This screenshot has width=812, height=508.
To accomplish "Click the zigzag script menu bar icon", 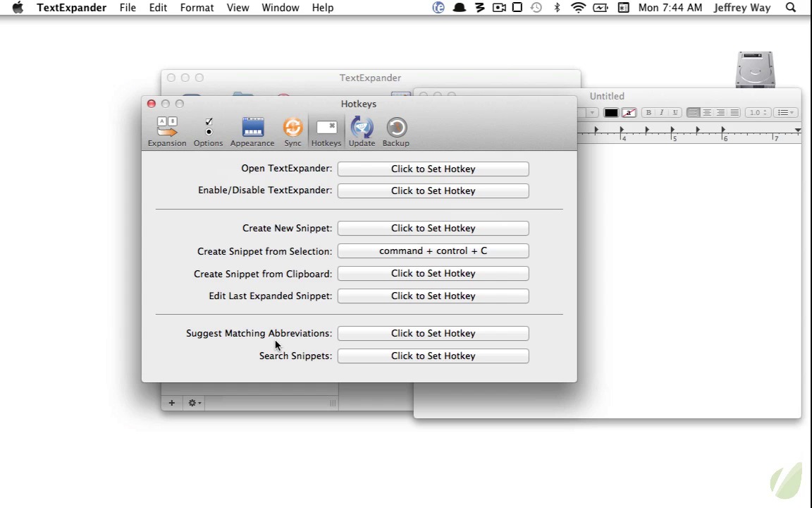I will click(479, 7).
